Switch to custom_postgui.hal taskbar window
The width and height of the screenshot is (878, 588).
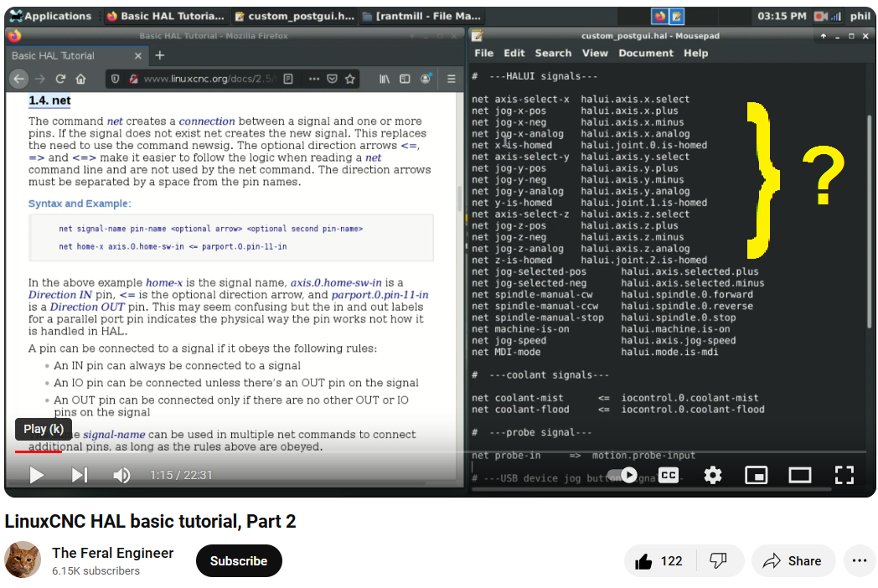pyautogui.click(x=295, y=16)
